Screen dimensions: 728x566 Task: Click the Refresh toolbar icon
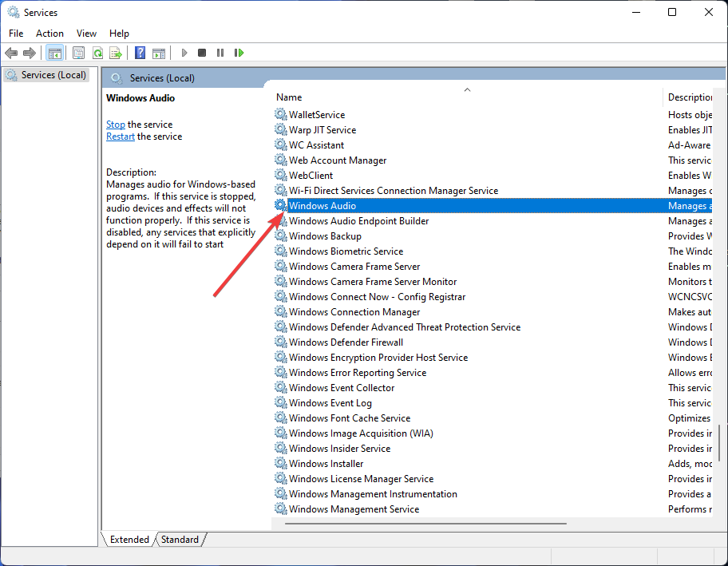(x=97, y=53)
